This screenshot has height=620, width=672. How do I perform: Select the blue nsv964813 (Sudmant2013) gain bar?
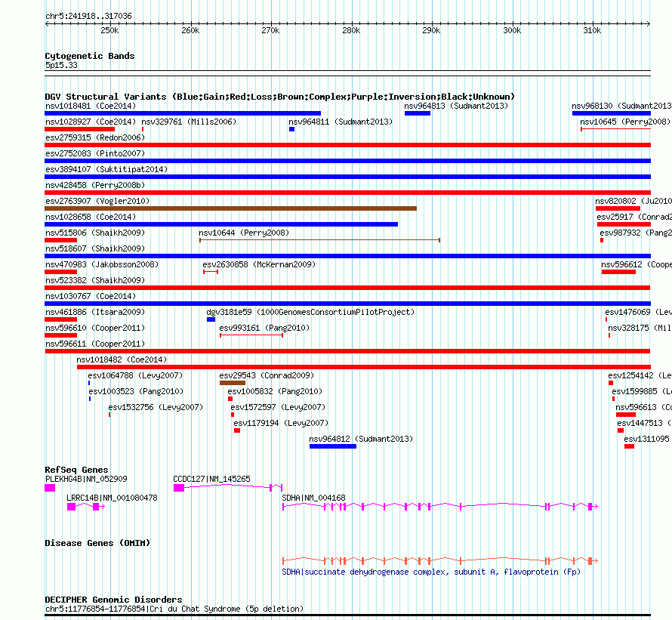click(x=418, y=113)
